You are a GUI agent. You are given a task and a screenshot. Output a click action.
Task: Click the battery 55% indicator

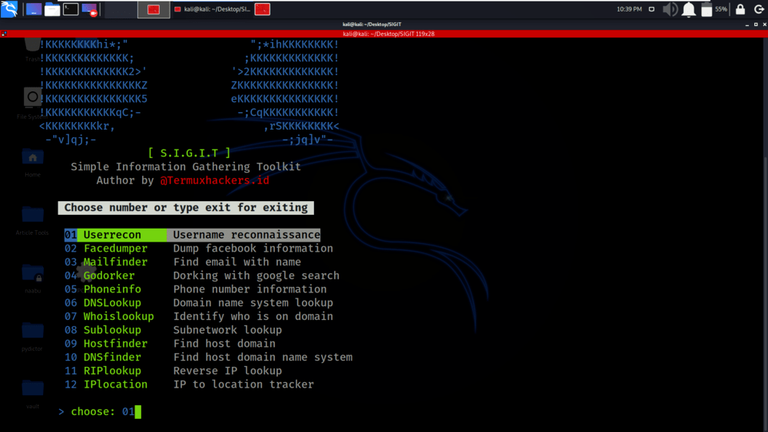[714, 9]
